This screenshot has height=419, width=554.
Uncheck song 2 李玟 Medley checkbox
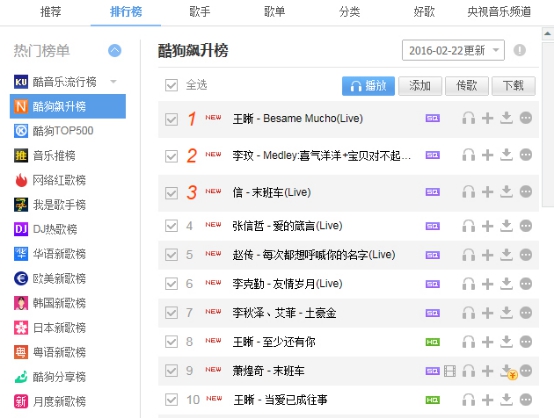pos(171,156)
